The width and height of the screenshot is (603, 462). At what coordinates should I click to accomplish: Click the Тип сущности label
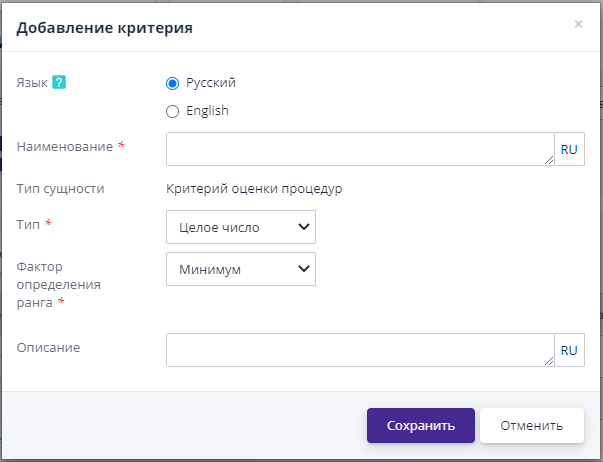point(61,188)
